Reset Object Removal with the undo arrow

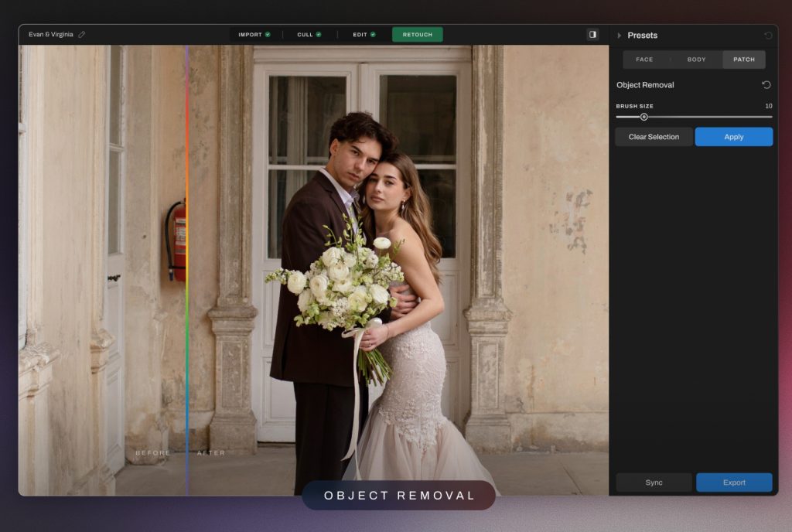click(766, 85)
